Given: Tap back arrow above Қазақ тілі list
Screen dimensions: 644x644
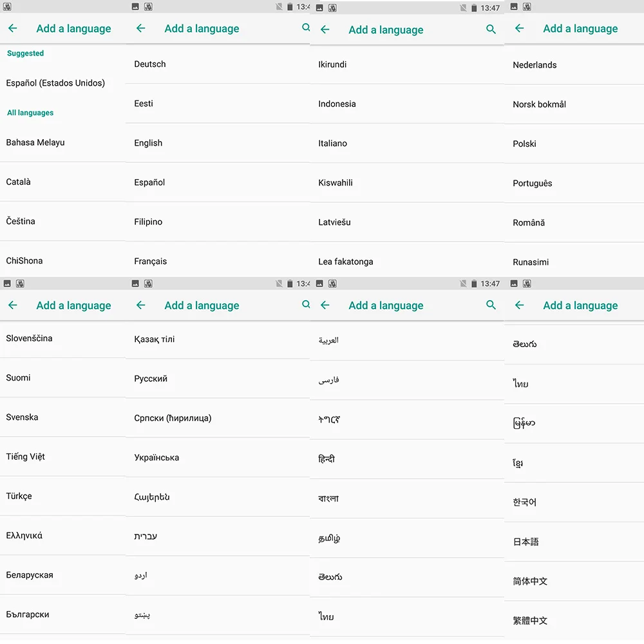Looking at the screenshot, I should (141, 305).
